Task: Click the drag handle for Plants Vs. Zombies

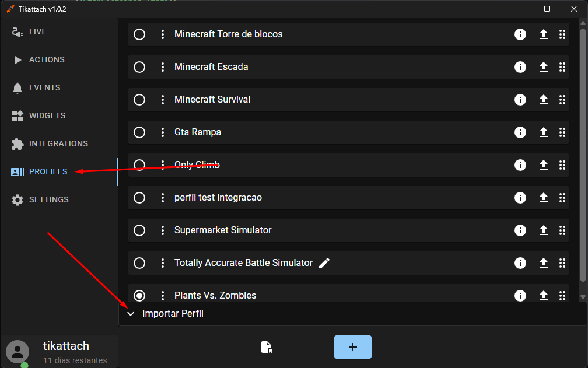Action: 562,296
